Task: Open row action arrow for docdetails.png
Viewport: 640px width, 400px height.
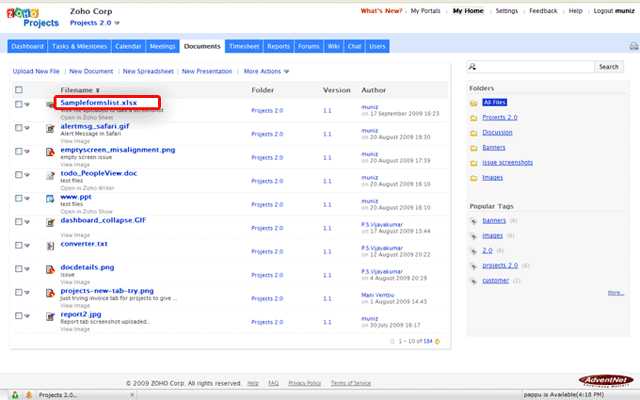Action: click(x=30, y=269)
